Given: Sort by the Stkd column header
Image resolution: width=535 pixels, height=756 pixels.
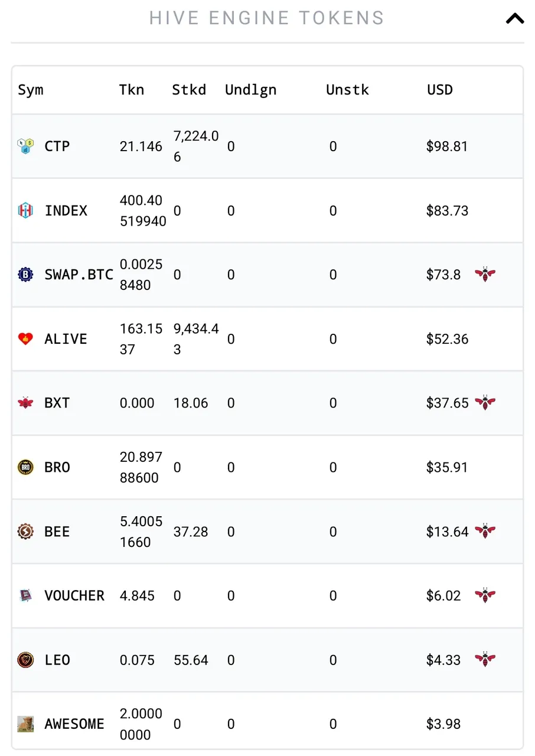Looking at the screenshot, I should [189, 90].
